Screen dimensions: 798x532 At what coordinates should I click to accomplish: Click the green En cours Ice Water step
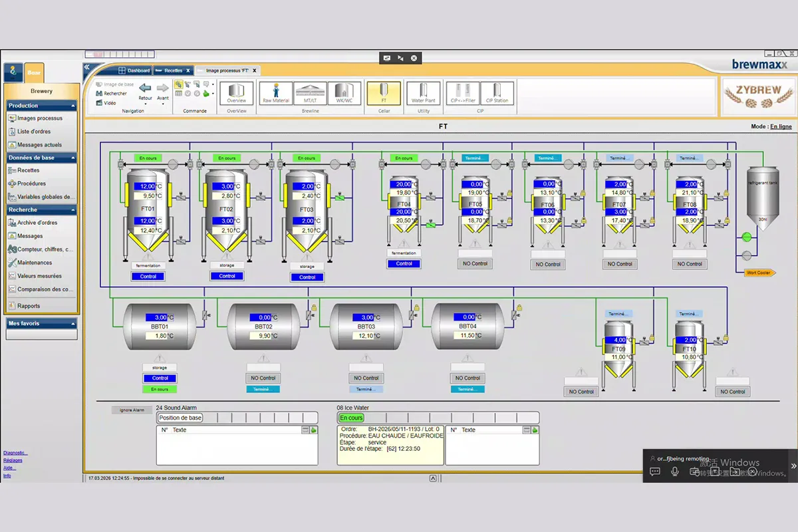coord(351,418)
